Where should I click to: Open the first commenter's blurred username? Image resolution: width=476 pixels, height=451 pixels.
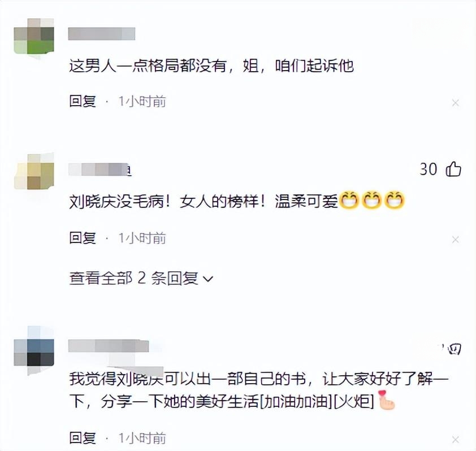coord(102,34)
